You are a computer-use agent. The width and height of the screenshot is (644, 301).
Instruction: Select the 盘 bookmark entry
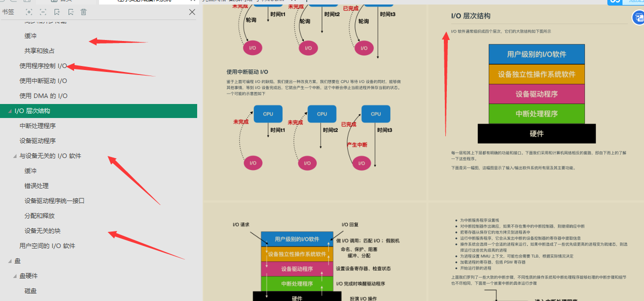click(18, 261)
